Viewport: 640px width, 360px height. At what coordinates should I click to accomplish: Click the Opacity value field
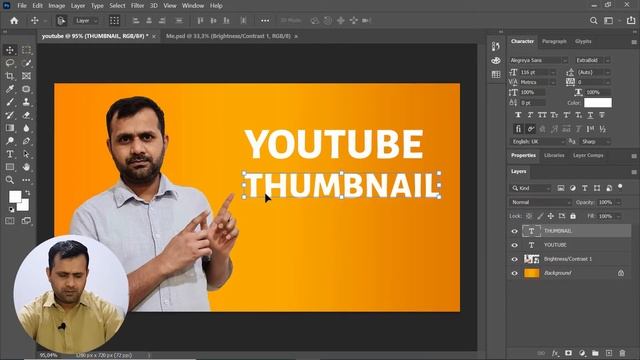click(605, 202)
